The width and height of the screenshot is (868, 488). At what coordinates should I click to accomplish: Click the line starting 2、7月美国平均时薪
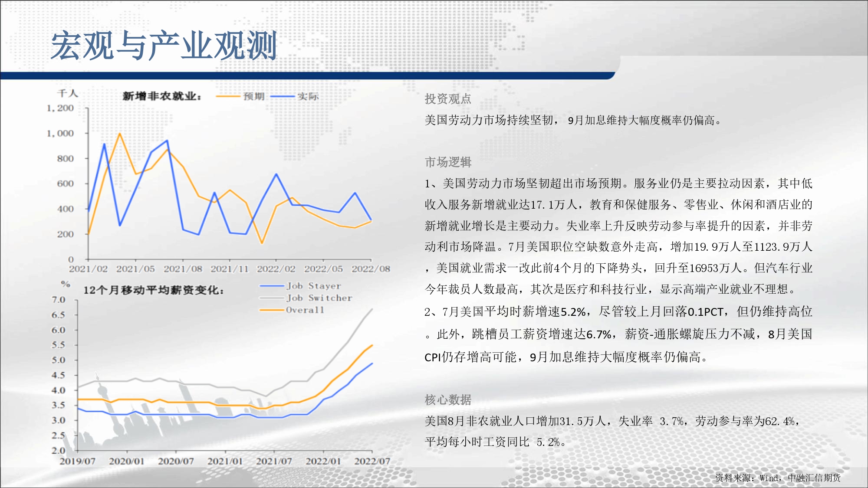(x=618, y=311)
